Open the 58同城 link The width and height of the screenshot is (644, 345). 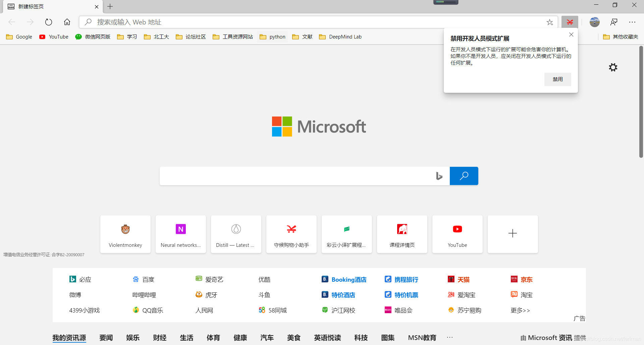pos(273,310)
